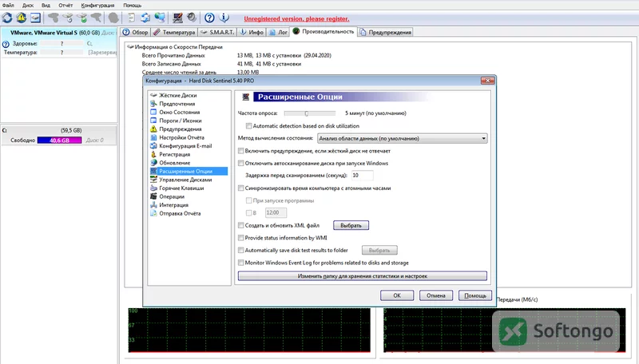
Task: Select Жёсткие Диски in configuration list
Action: tap(177, 95)
